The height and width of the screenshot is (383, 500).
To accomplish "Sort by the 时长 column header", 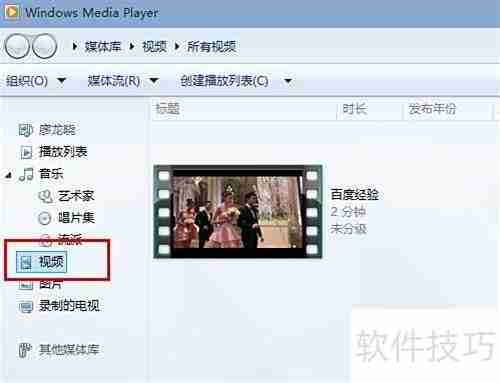I will click(355, 109).
